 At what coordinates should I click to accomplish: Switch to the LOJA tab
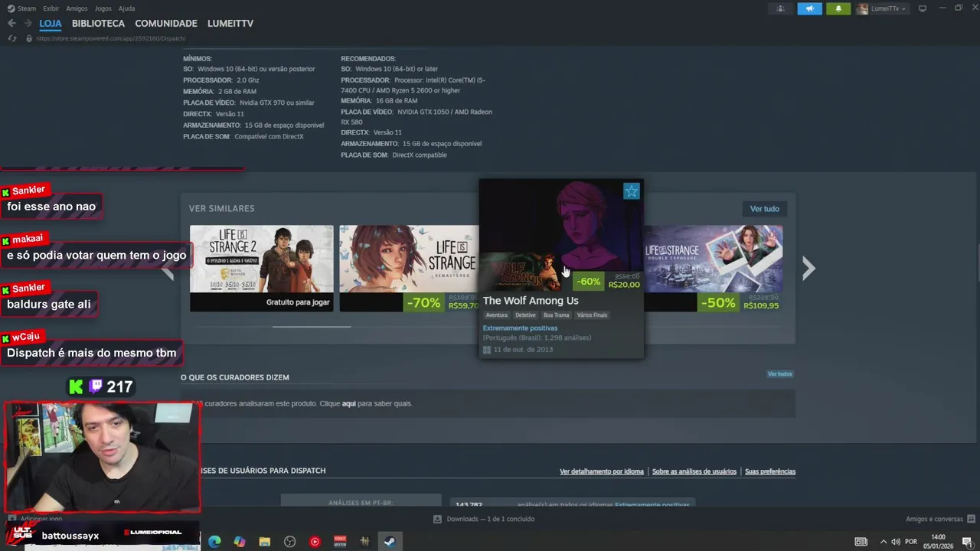point(51,24)
